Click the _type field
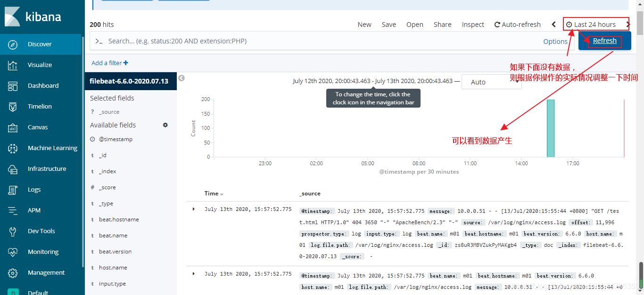 point(106,203)
